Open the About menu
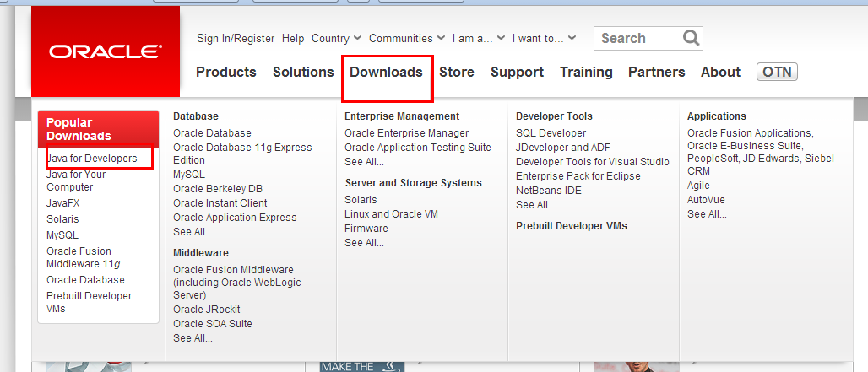This screenshot has height=372, width=868. pos(721,72)
